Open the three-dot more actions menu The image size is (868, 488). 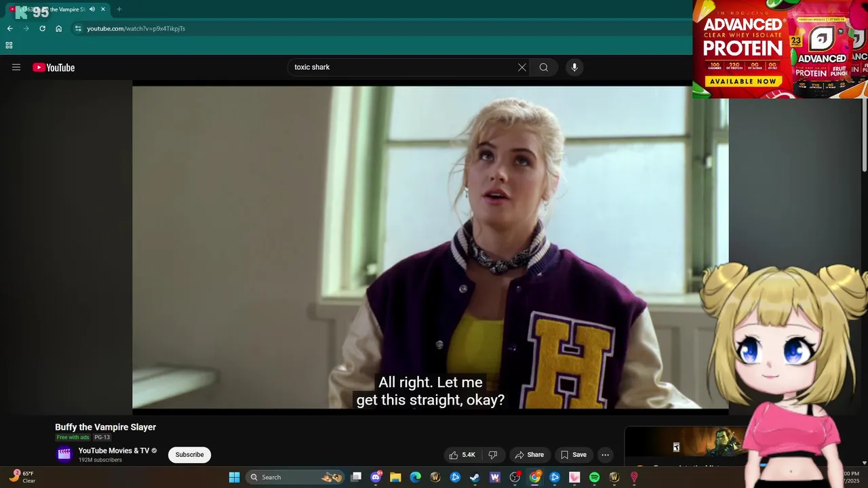tap(605, 455)
